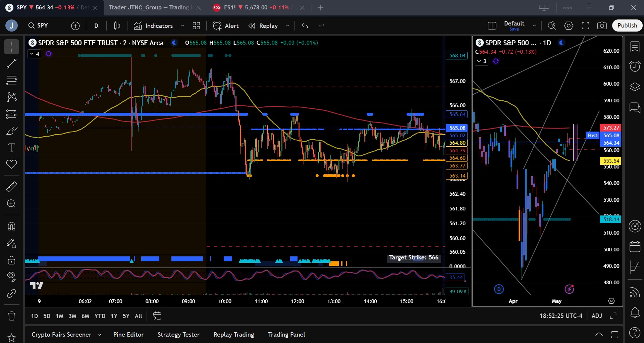Screen dimensions: 644x343
Task: Open chart settings hexagon icon
Action: point(569,26)
